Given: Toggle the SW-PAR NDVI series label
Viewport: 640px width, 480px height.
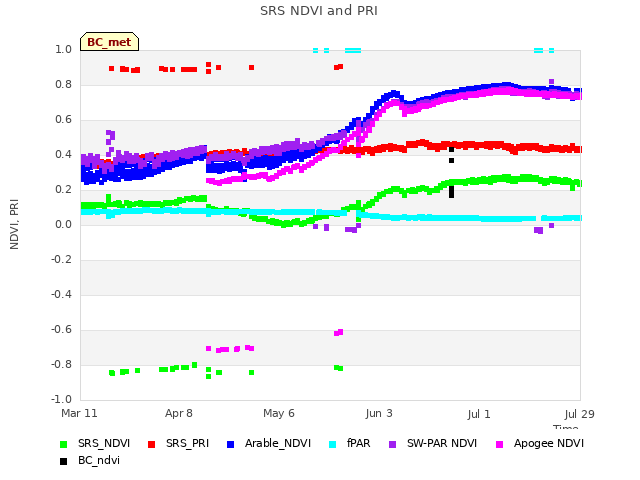Looking at the screenshot, I should click(442, 444).
